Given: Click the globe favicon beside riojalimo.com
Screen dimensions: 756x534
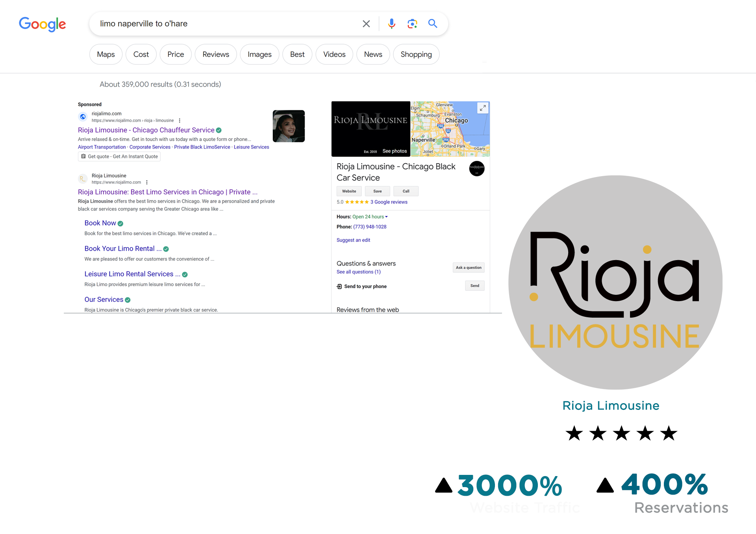Looking at the screenshot, I should [x=83, y=117].
